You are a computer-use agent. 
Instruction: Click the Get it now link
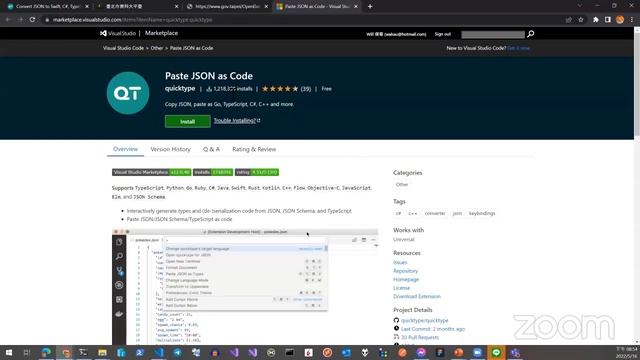tap(518, 48)
